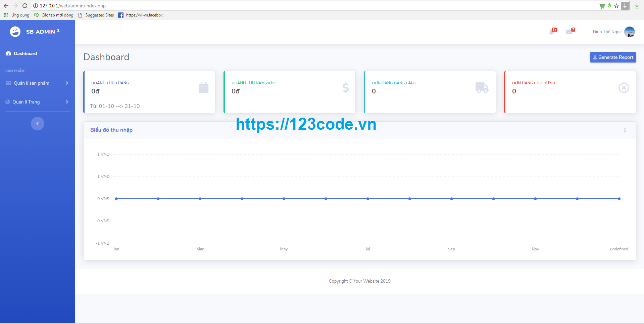Open the alerts bell notification icon
Image resolution: width=644 pixels, height=324 pixels.
tap(552, 32)
